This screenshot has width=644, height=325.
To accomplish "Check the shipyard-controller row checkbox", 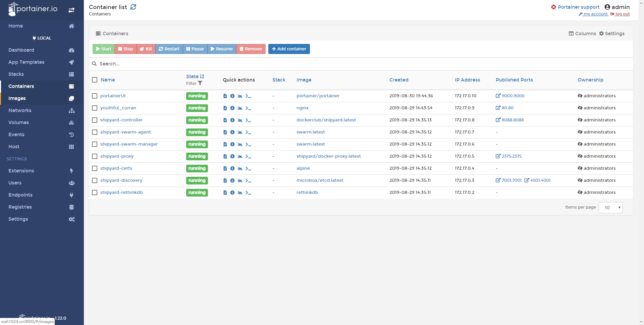I will tap(95, 120).
